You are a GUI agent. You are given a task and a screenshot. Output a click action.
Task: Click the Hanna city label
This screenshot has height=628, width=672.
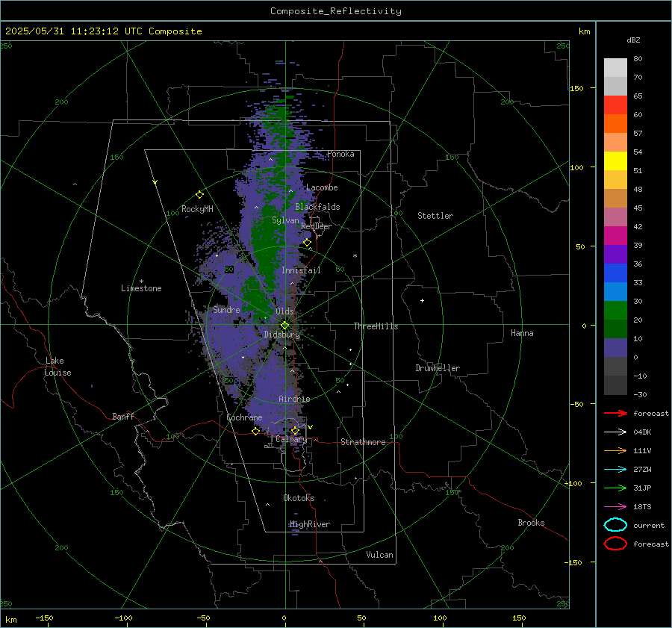pos(522,333)
